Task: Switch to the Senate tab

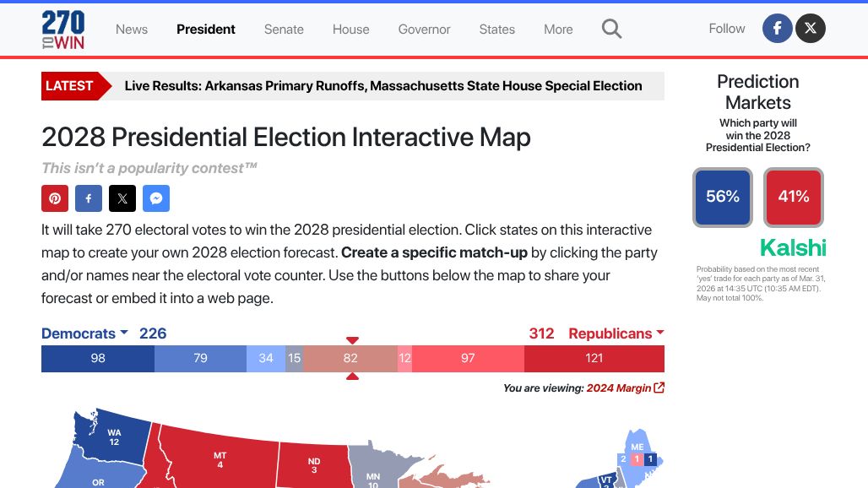Action: click(x=284, y=29)
